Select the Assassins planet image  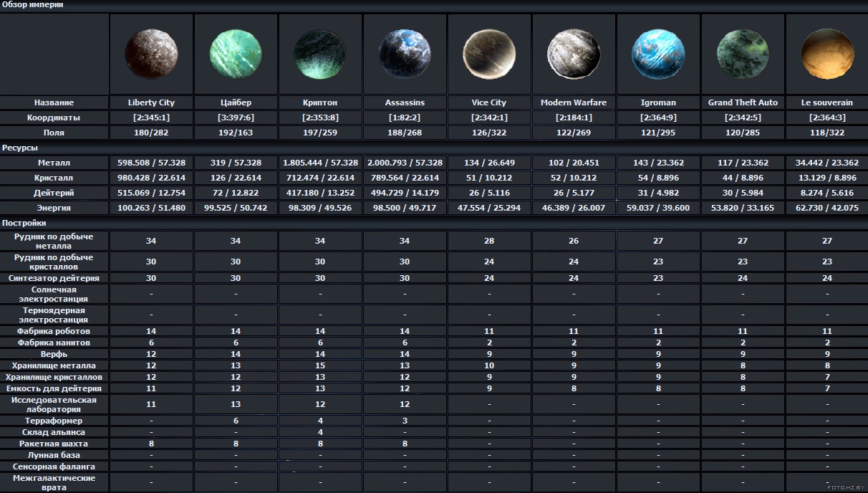click(x=405, y=54)
